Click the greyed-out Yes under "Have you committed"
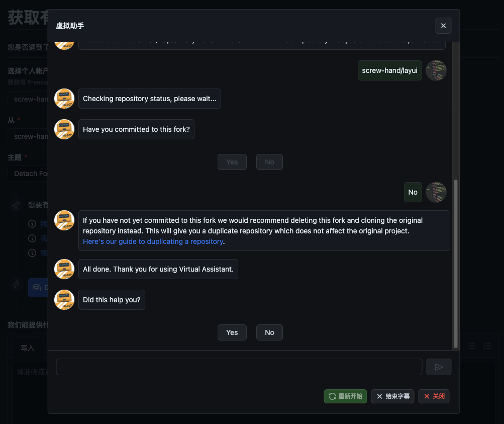 point(232,162)
